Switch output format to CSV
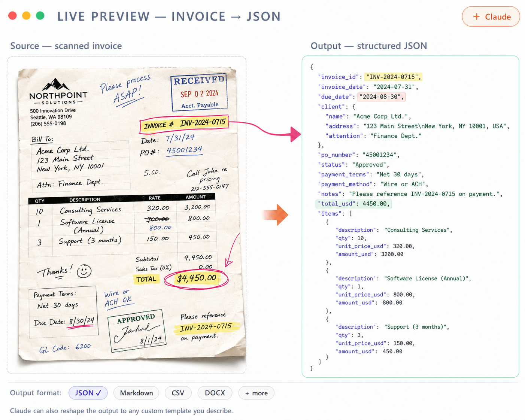The width and height of the screenshot is (525, 420). (x=178, y=393)
